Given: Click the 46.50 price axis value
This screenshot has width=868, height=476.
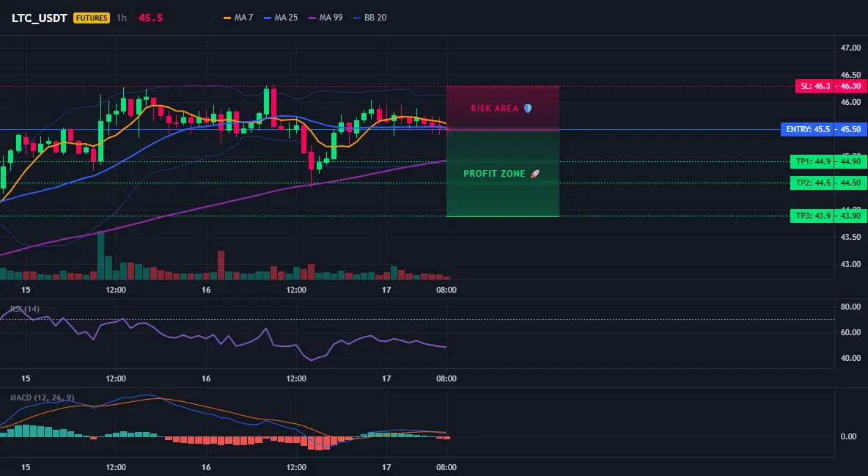Looking at the screenshot, I should click(850, 75).
